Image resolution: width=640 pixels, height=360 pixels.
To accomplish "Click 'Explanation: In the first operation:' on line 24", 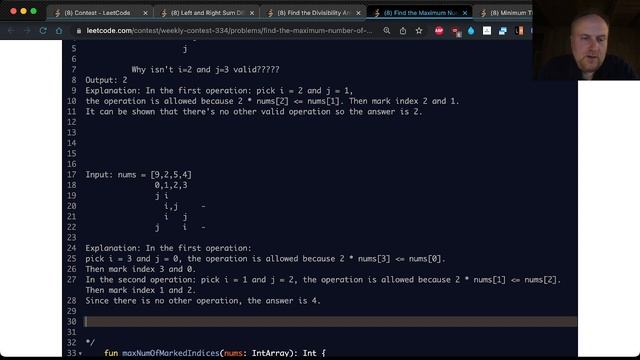I will coord(168,248).
